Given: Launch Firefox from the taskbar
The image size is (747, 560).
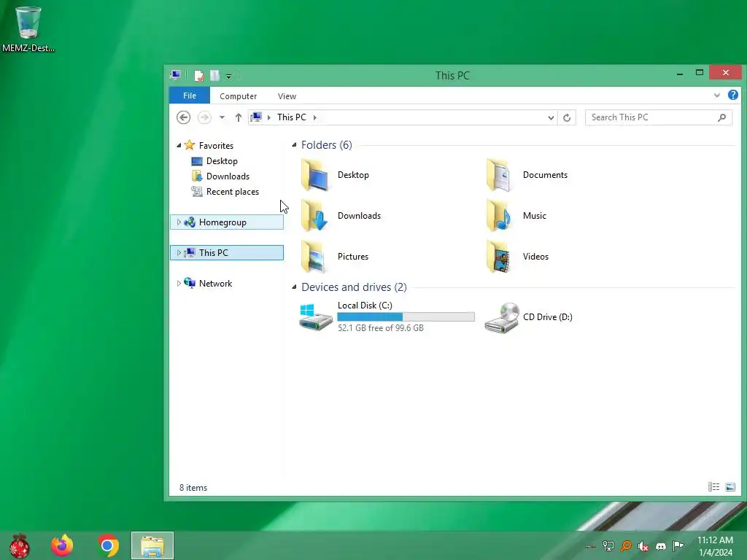Looking at the screenshot, I should click(x=63, y=545).
